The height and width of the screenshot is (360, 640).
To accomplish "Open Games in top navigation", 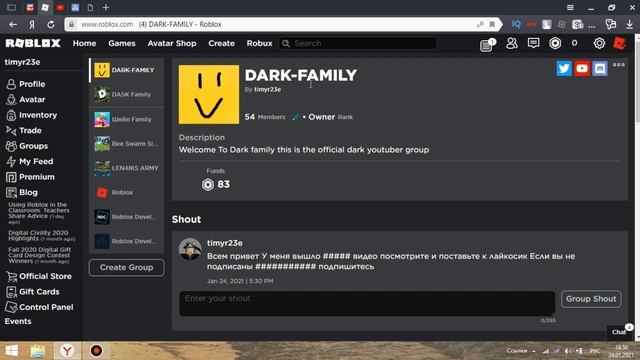I will coord(122,43).
